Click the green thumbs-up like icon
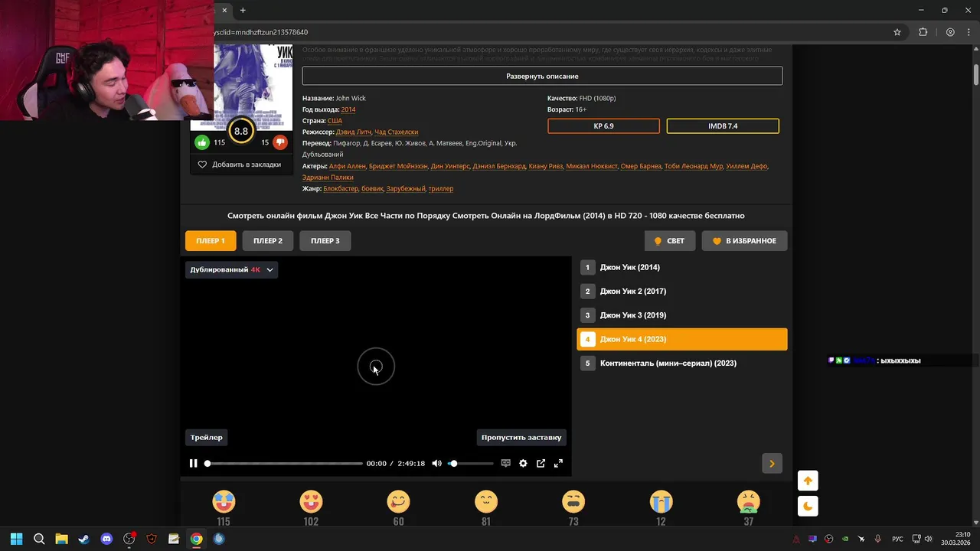Image resolution: width=980 pixels, height=551 pixels. tap(202, 142)
